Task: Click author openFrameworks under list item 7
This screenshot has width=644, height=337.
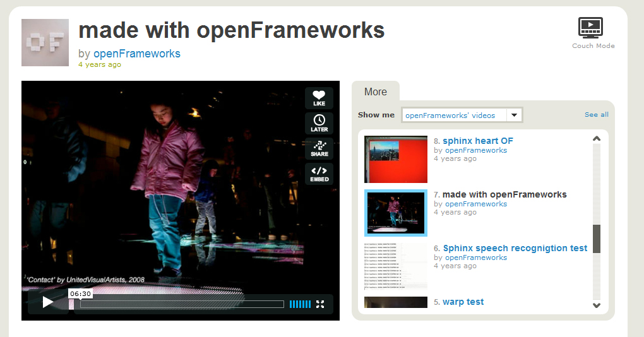Action: pyautogui.click(x=476, y=204)
